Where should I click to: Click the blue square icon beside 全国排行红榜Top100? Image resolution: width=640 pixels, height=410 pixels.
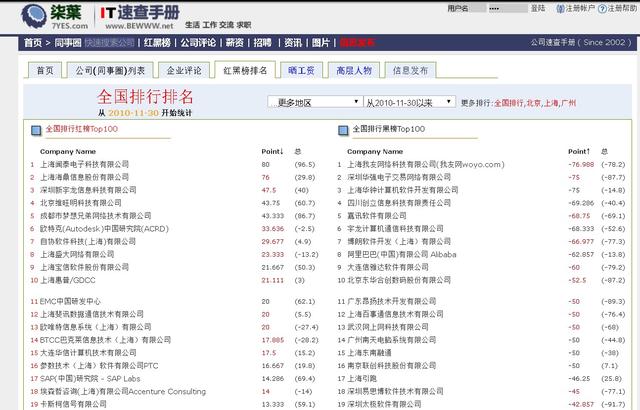[x=36, y=131]
